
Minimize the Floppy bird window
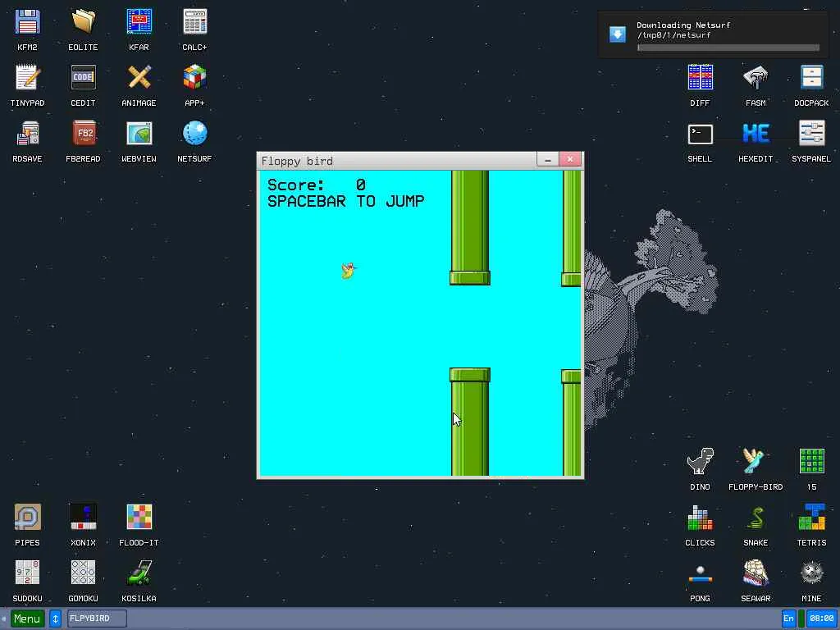(547, 160)
